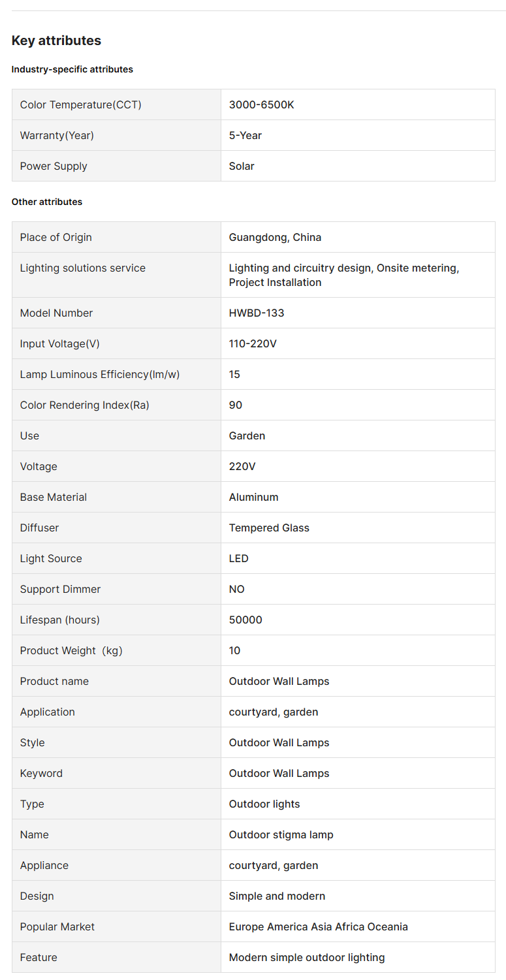Click the Diffuser value Tempered Glass
Viewport: 506px width, 980px height.
point(269,528)
